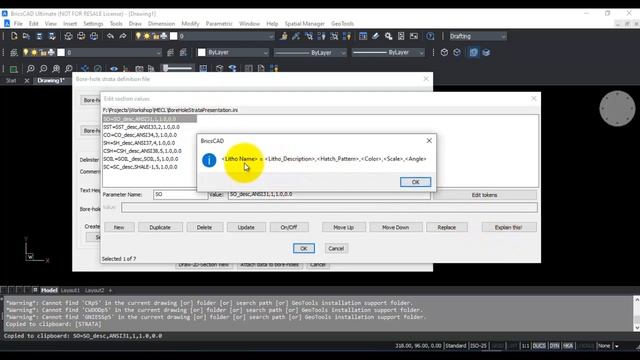
Task: Click the Print icon in toolbar
Action: [x=81, y=36]
